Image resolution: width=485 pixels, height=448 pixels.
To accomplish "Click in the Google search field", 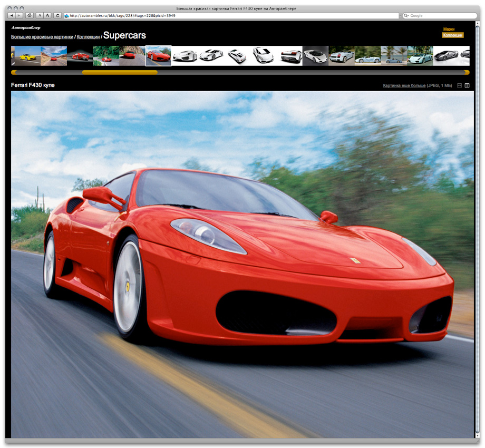I will pos(440,16).
